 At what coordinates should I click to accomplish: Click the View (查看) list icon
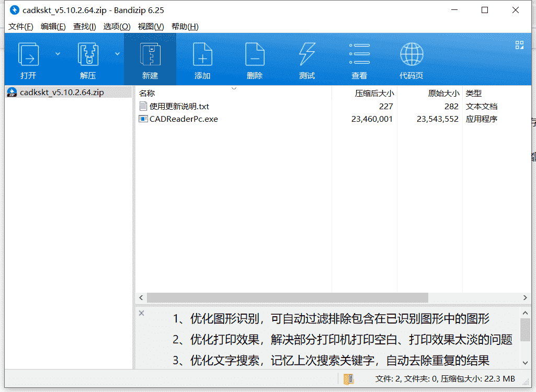click(359, 54)
